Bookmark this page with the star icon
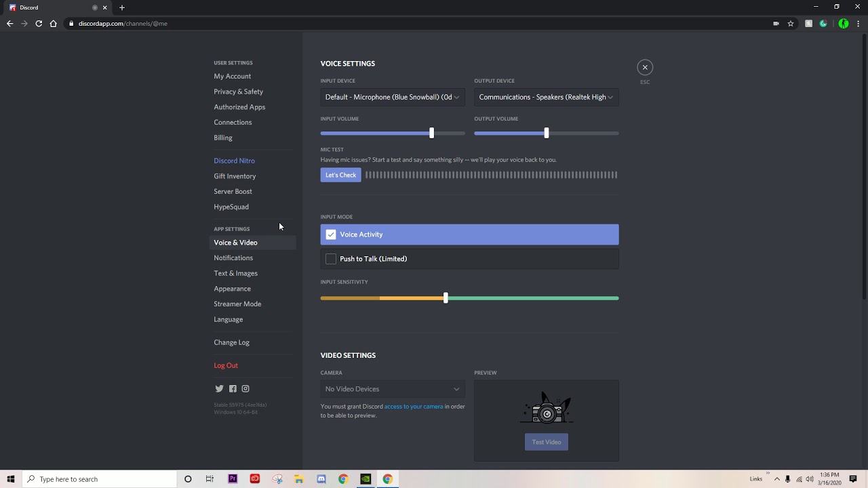The height and width of the screenshot is (488, 868). click(791, 23)
